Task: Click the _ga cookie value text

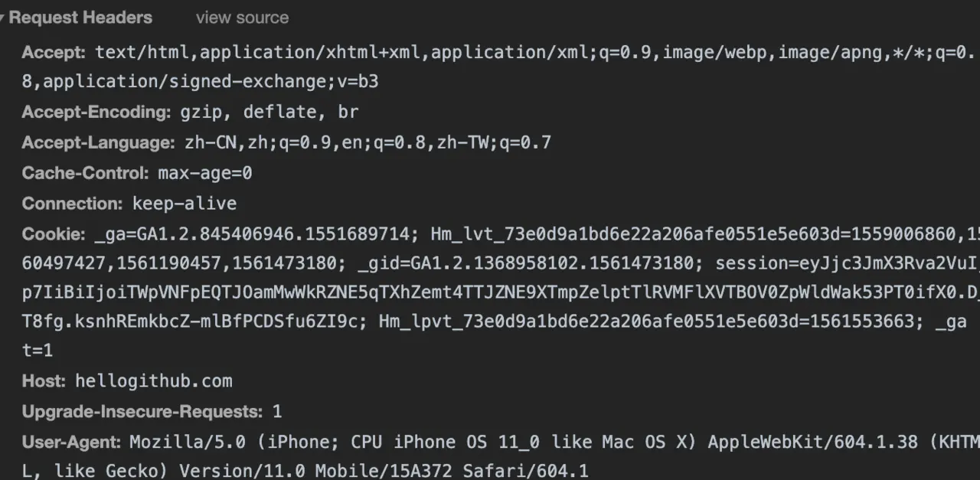Action: point(256,234)
